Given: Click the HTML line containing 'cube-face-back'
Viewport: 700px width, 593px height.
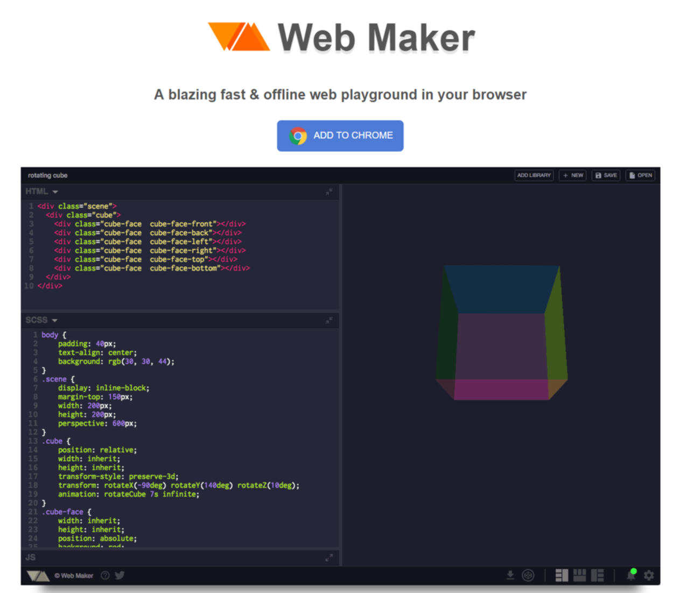Looking at the screenshot, I should 148,233.
